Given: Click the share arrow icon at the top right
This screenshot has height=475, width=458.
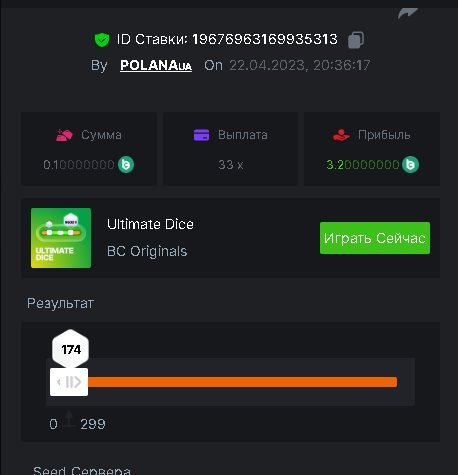Looking at the screenshot, I should (408, 13).
